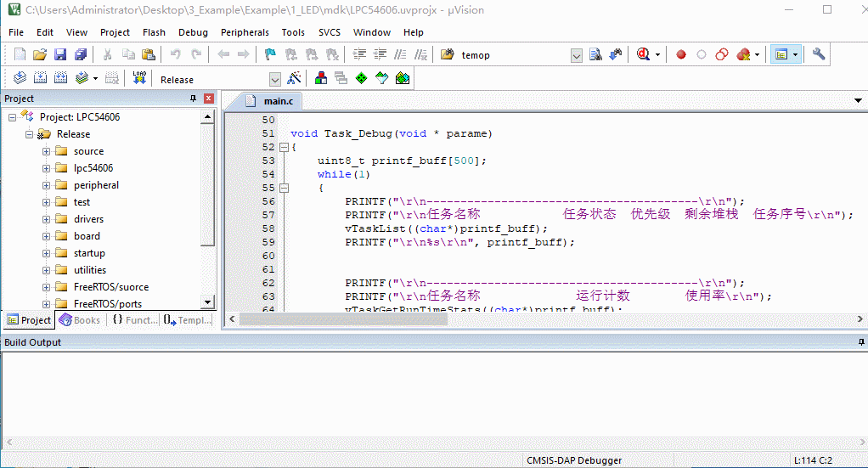
Task: Open the Project menu
Action: [x=115, y=32]
